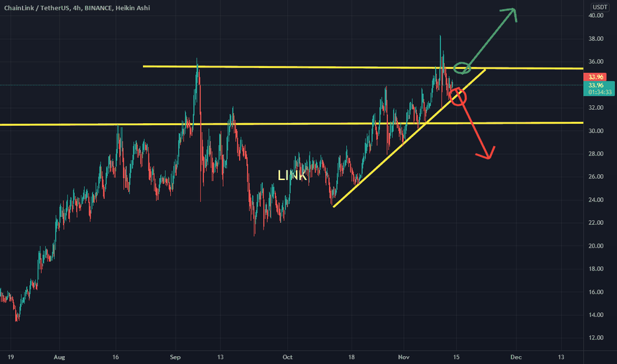Click the 18.00 price axis label
This screenshot has height=364, width=617.
(596, 269)
